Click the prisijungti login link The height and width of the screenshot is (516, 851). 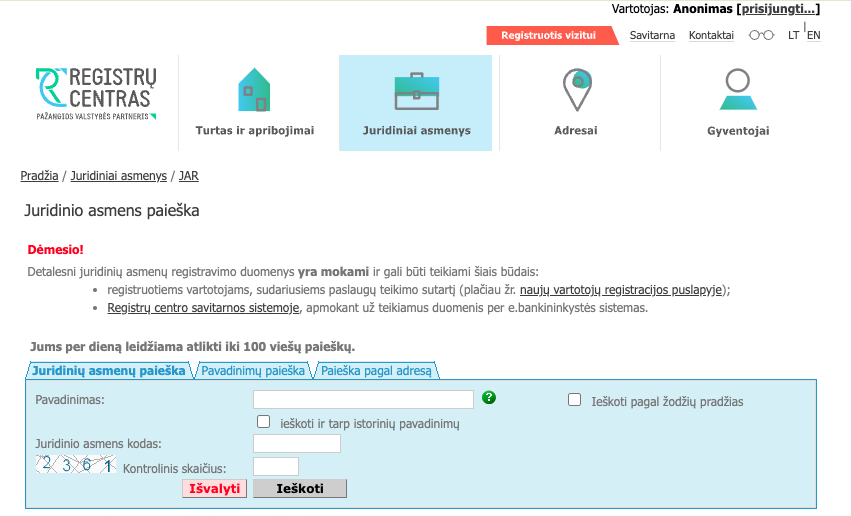[x=778, y=9]
